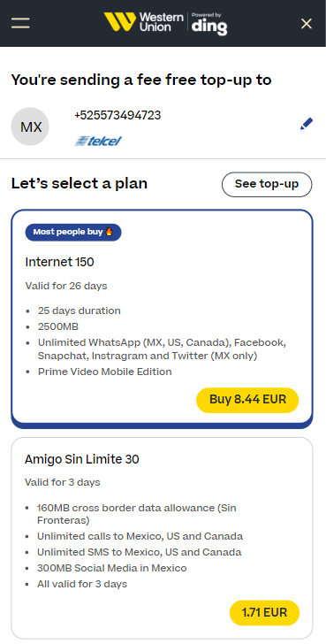Select the Internet 150 plan title
Image resolution: width=326 pixels, height=644 pixels.
[59, 262]
